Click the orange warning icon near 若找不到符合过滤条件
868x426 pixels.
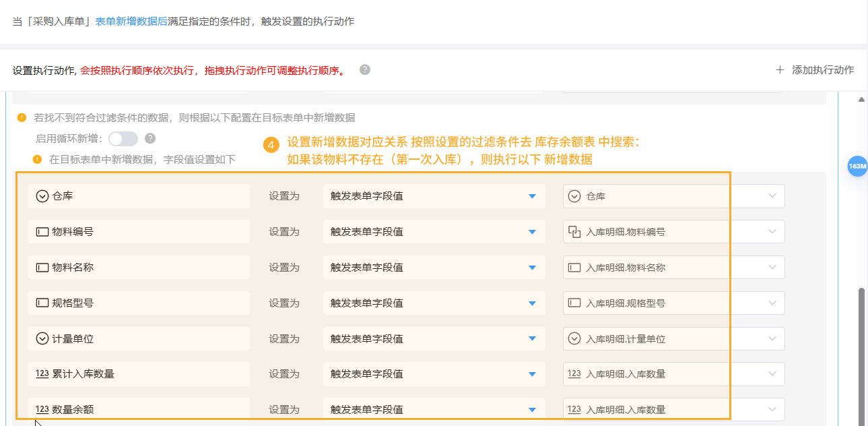click(x=22, y=117)
